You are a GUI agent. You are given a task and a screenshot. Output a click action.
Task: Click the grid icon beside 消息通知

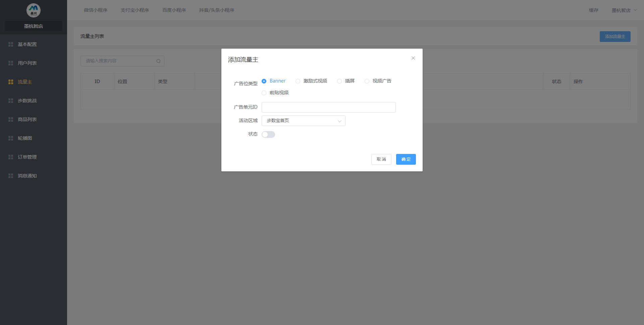click(x=11, y=176)
